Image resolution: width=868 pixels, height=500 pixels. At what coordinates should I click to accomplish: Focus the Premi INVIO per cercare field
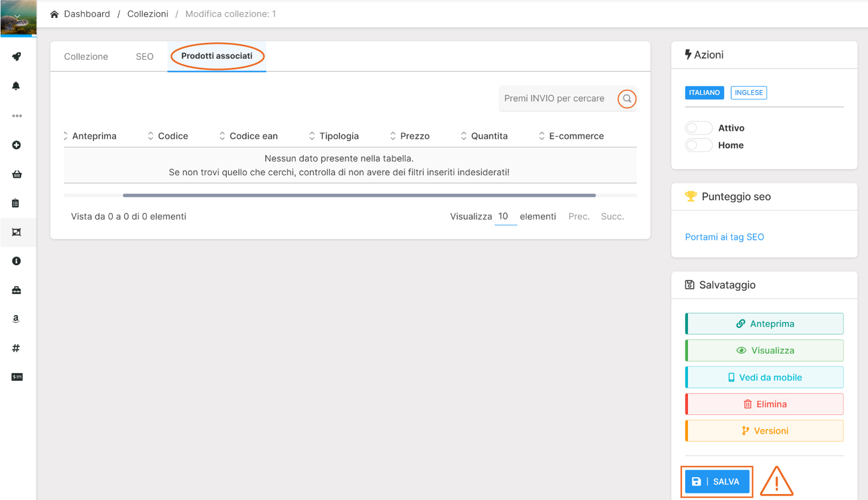[x=554, y=99]
